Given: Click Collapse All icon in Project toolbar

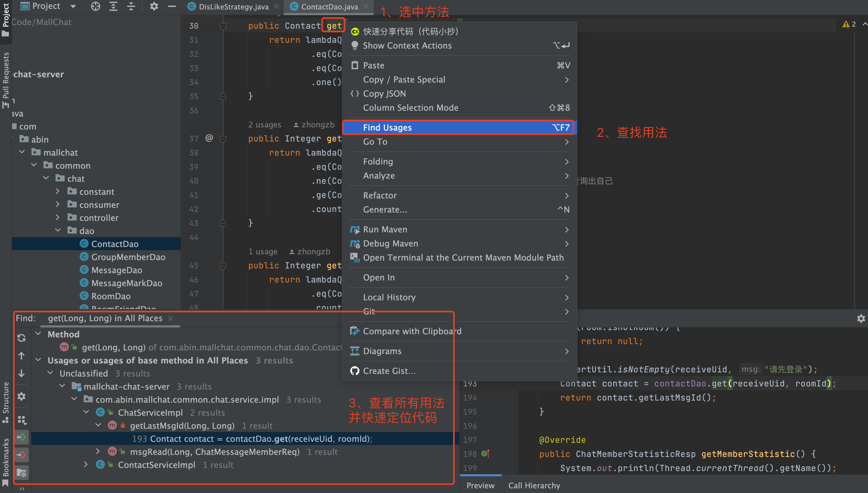Looking at the screenshot, I should [131, 6].
